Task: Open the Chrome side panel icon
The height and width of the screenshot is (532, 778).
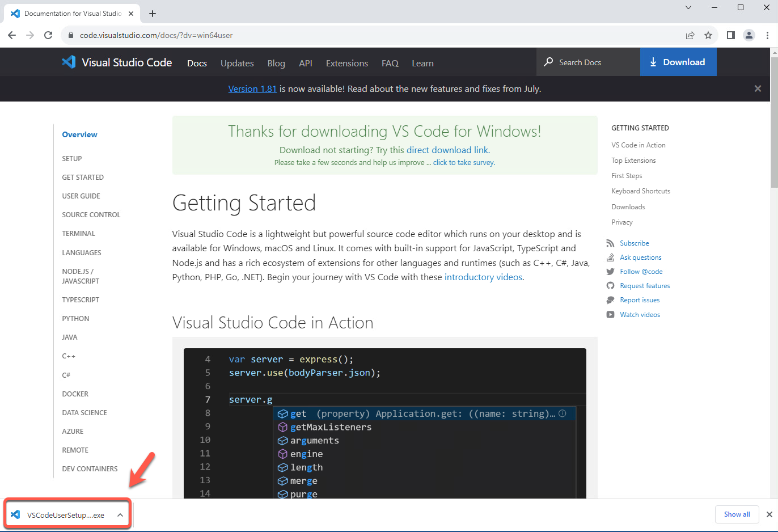Action: [730, 35]
